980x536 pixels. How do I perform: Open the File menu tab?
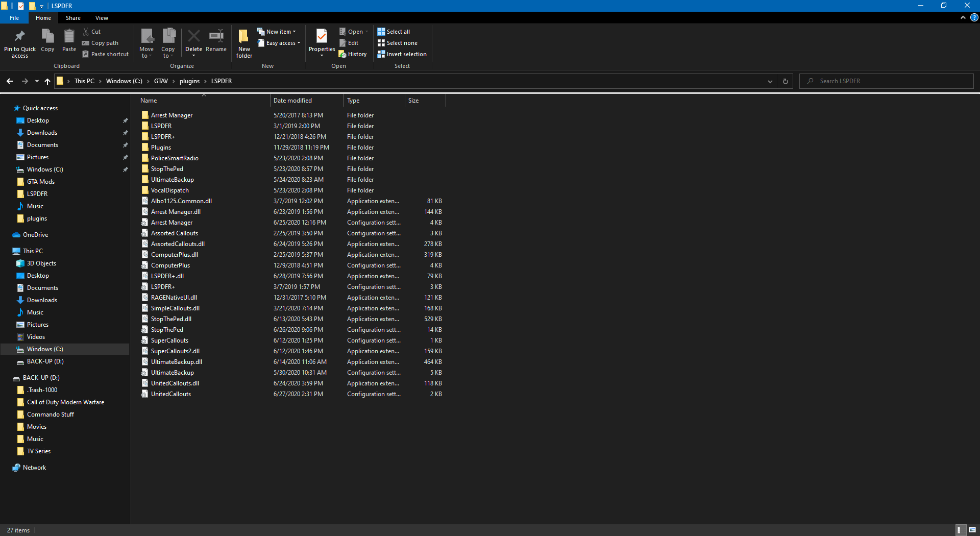click(x=14, y=18)
